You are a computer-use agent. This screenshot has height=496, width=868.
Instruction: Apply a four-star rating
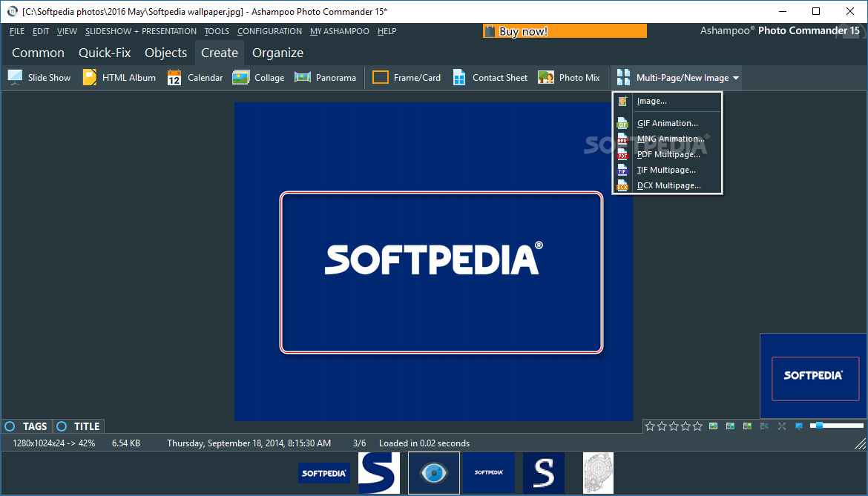pos(685,426)
